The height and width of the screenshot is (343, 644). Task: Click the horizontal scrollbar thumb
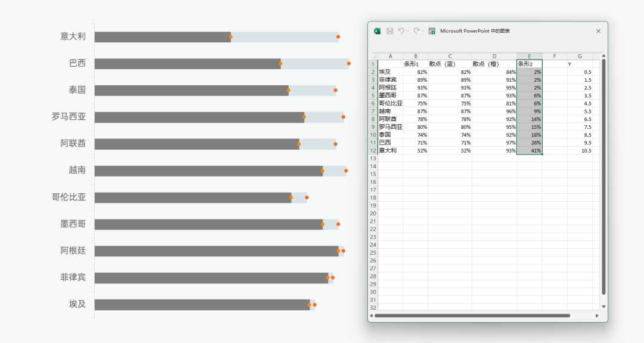coord(471,315)
